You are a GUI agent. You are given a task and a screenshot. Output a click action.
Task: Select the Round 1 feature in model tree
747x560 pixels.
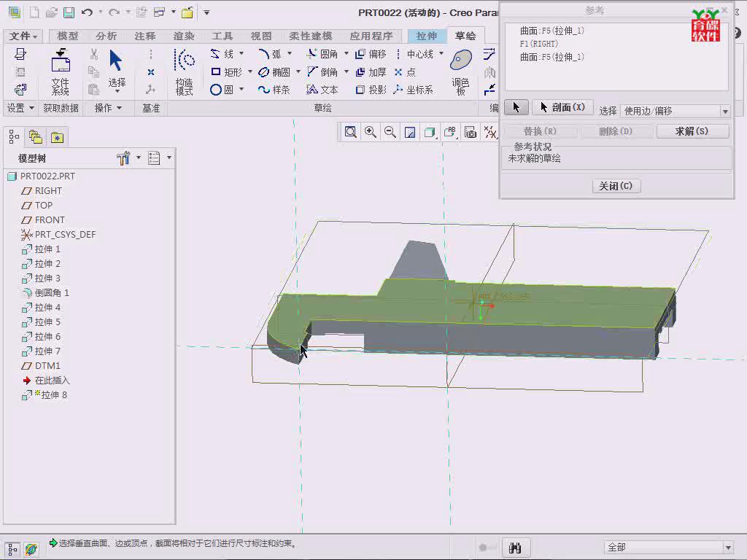tap(46, 293)
